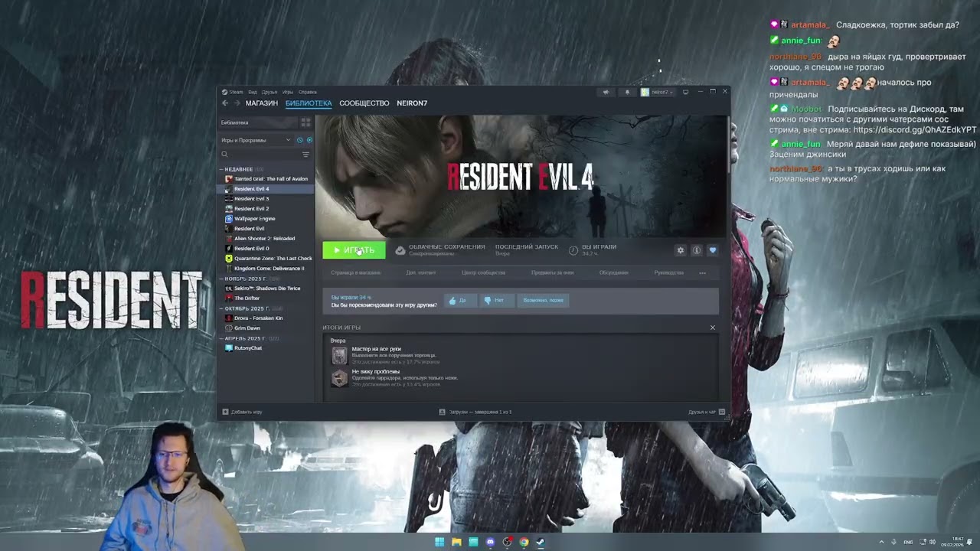This screenshot has height=551, width=980.
Task: Open NEIRON7 profile tab
Action: coord(412,103)
